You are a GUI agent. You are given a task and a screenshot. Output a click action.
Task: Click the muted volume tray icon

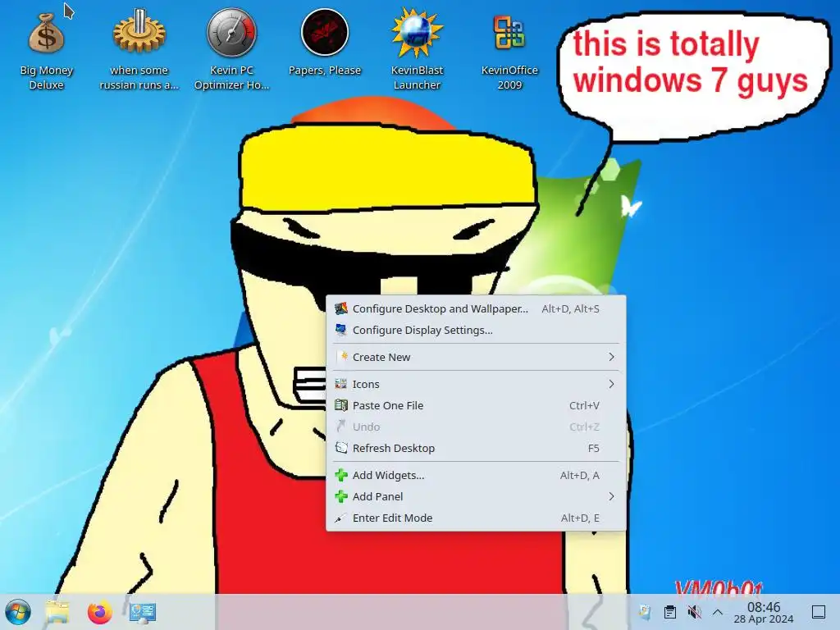pyautogui.click(x=694, y=612)
